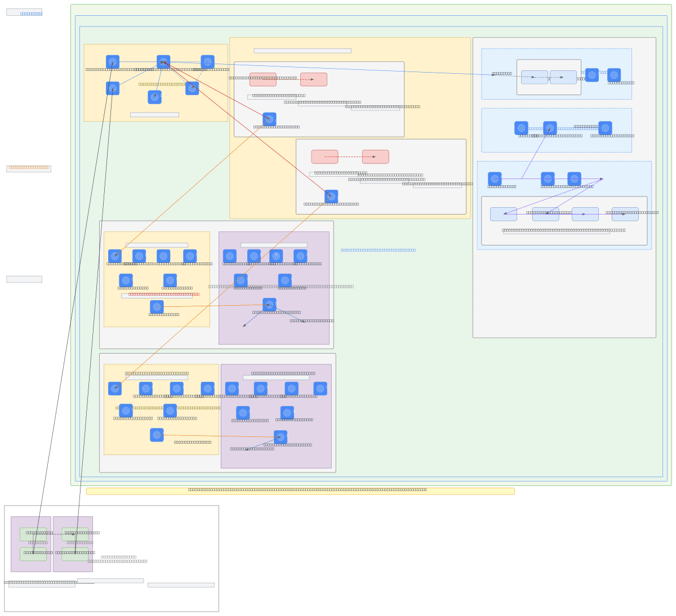Click the blue caption text beside the upper purple group
The width and height of the screenshot is (676, 616).
point(378,250)
